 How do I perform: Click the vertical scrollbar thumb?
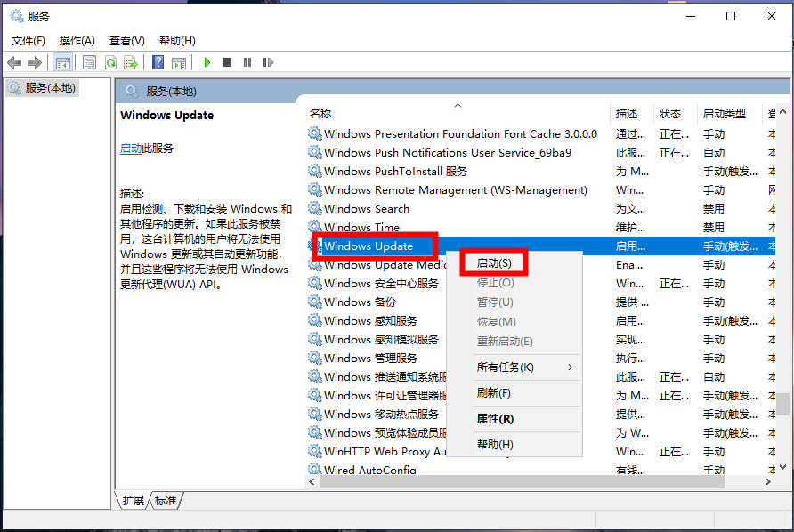coord(782,403)
